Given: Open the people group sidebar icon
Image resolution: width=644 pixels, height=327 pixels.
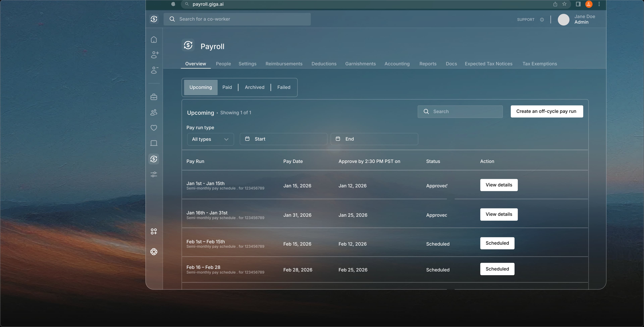Looking at the screenshot, I should click(x=154, y=112).
